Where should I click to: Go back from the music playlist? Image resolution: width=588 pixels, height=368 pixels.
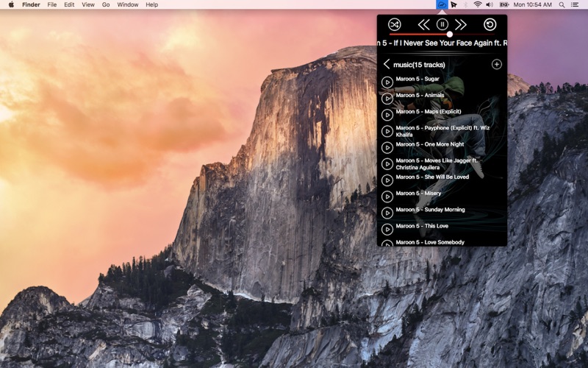pyautogui.click(x=387, y=64)
